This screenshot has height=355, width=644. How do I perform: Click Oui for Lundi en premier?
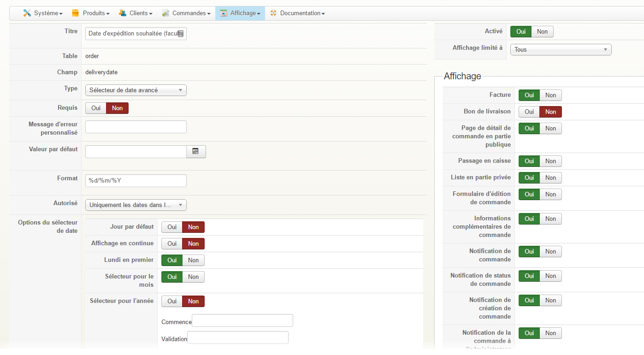coord(172,260)
